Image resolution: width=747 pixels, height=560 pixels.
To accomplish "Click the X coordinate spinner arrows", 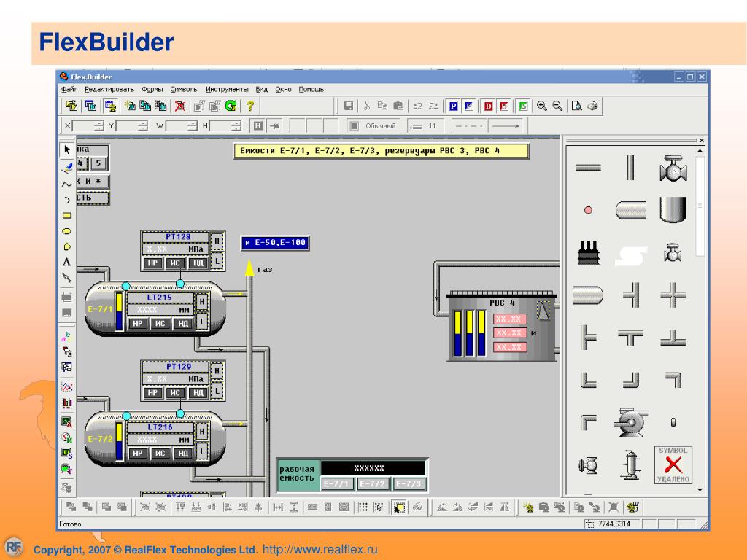I will [98, 125].
